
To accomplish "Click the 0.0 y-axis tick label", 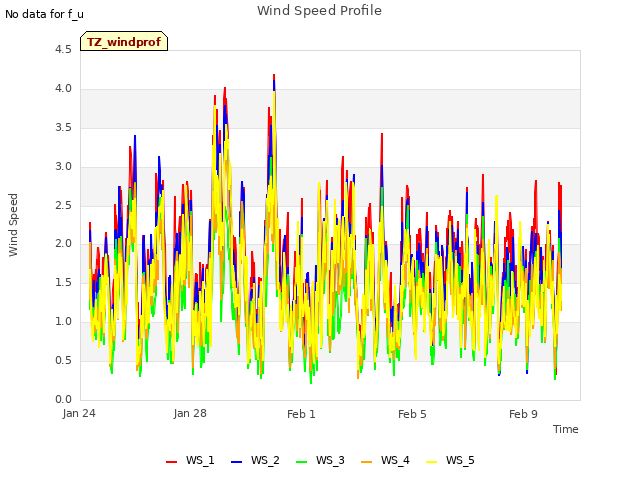I will [63, 399].
